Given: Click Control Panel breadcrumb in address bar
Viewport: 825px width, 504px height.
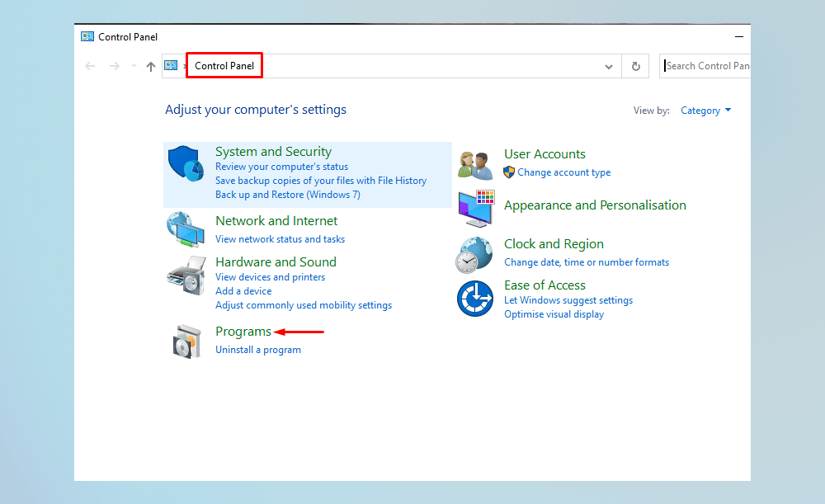Looking at the screenshot, I should point(224,66).
